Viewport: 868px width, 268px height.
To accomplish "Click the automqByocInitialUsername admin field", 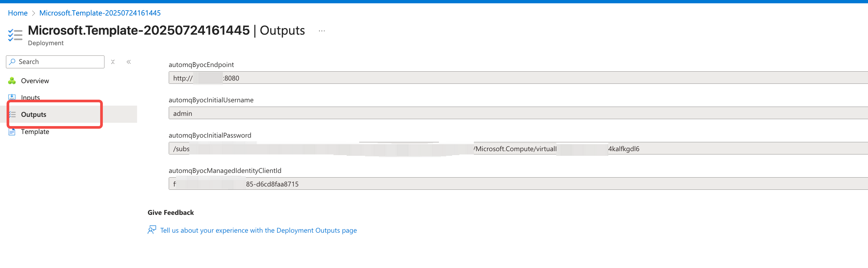I will [518, 113].
